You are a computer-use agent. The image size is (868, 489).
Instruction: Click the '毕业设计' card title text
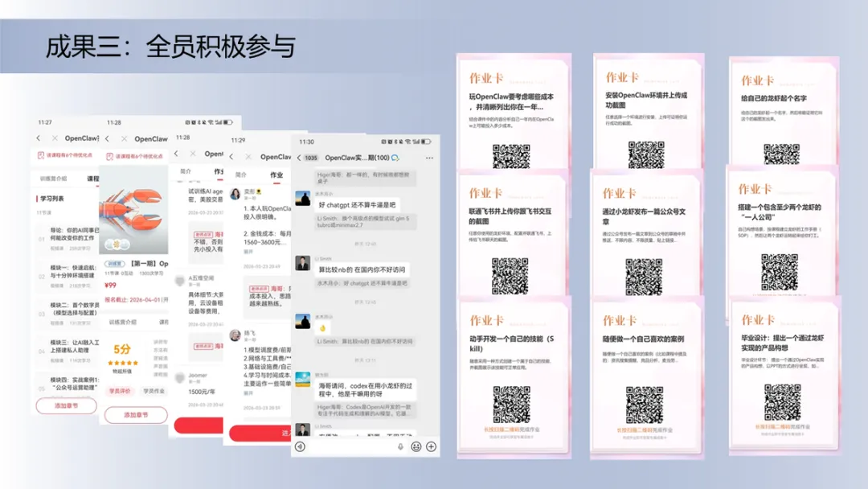[783, 343]
